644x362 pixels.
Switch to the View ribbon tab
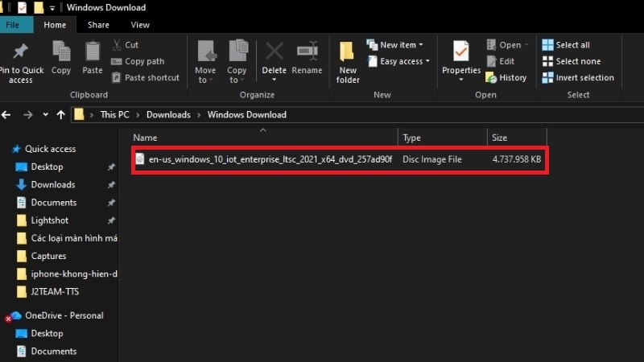[x=140, y=25]
